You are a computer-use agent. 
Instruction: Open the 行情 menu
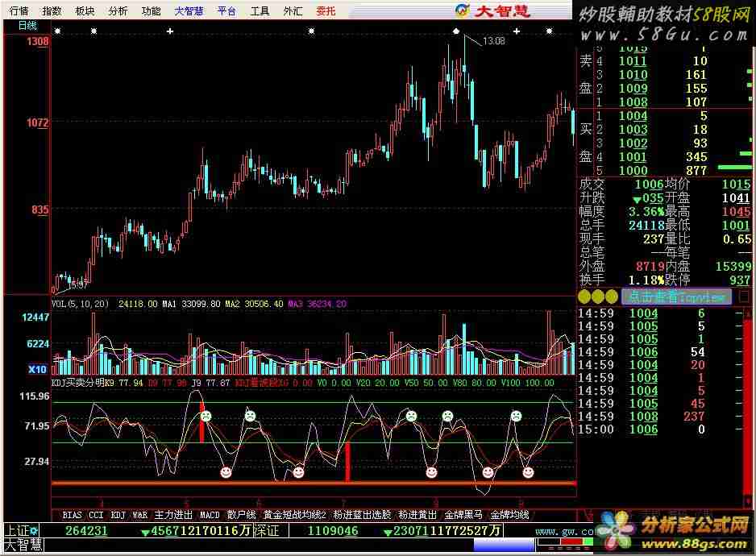pyautogui.click(x=19, y=10)
